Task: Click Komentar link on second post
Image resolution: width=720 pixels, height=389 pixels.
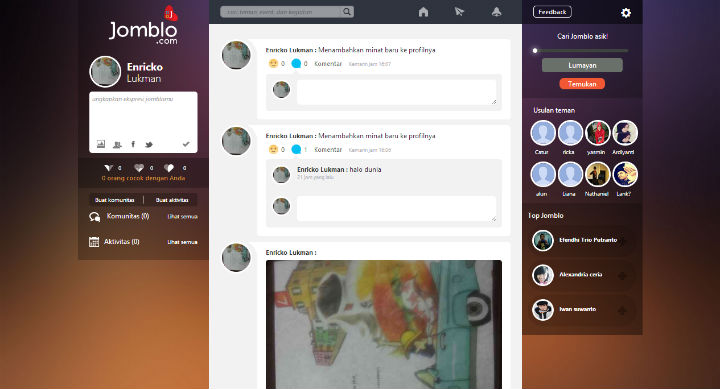Action: click(x=328, y=150)
